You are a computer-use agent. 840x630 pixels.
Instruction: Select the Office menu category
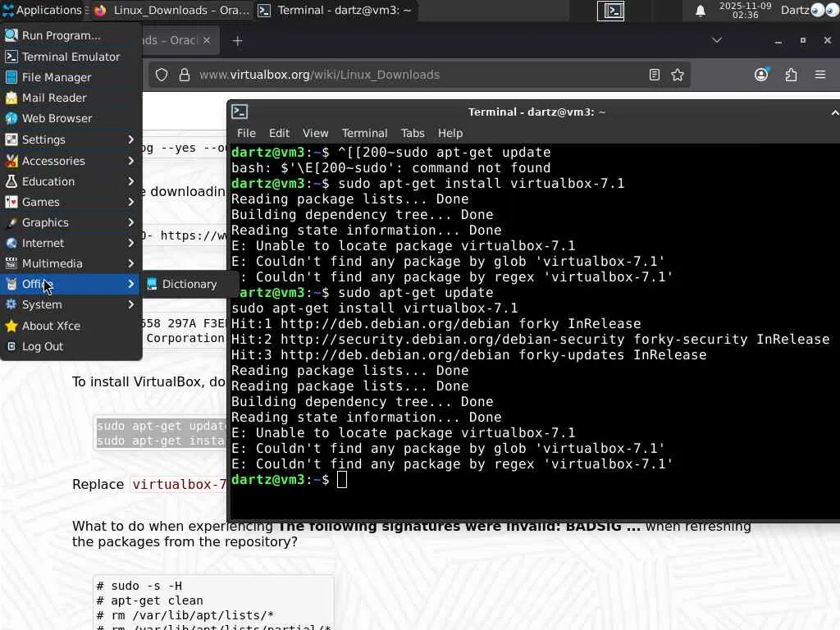(x=71, y=284)
